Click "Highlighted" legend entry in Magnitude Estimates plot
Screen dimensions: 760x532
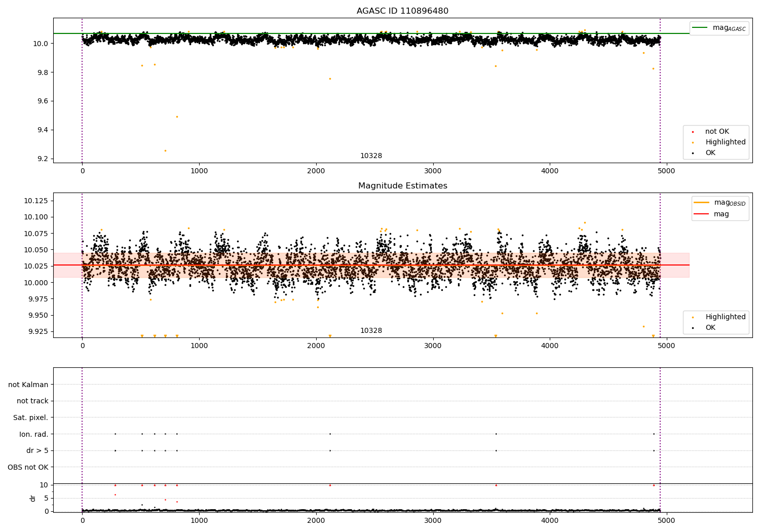coord(725,317)
